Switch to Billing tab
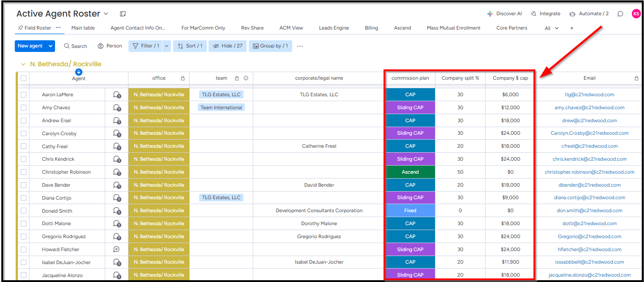Image resolution: width=644 pixels, height=282 pixels. tap(371, 28)
